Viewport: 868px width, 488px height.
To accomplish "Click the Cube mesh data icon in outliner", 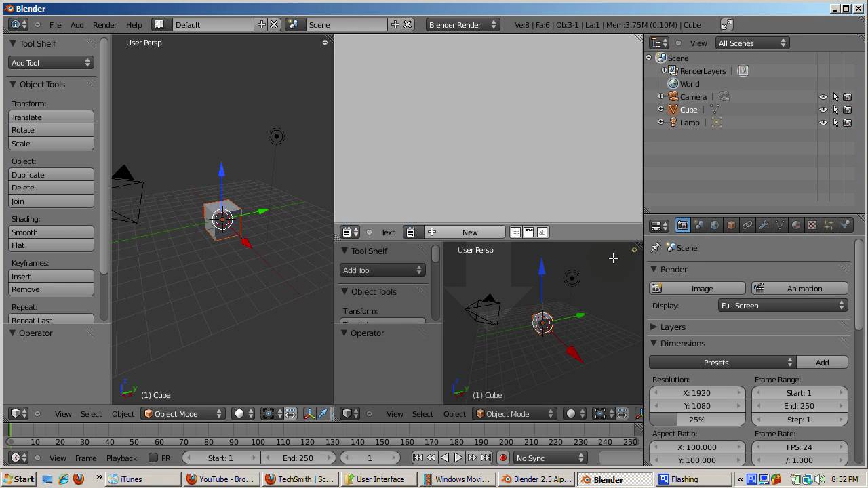I will click(x=714, y=110).
